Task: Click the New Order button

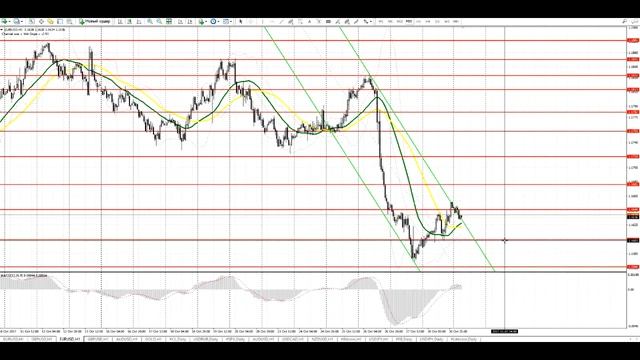Action: point(95,21)
